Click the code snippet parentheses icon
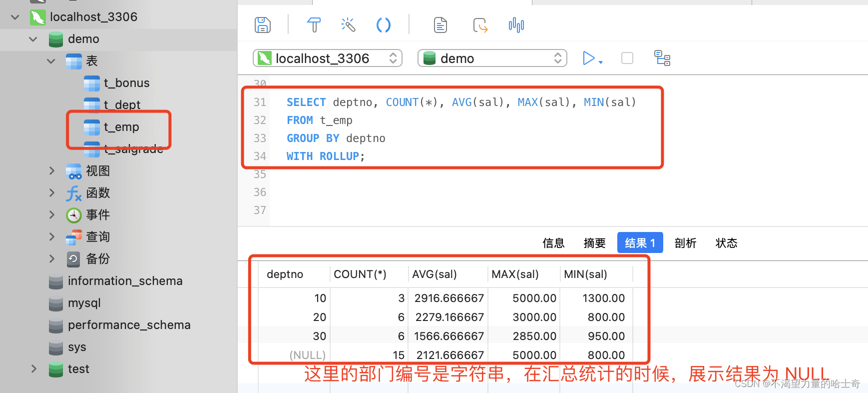This screenshot has height=393, width=868. click(383, 25)
